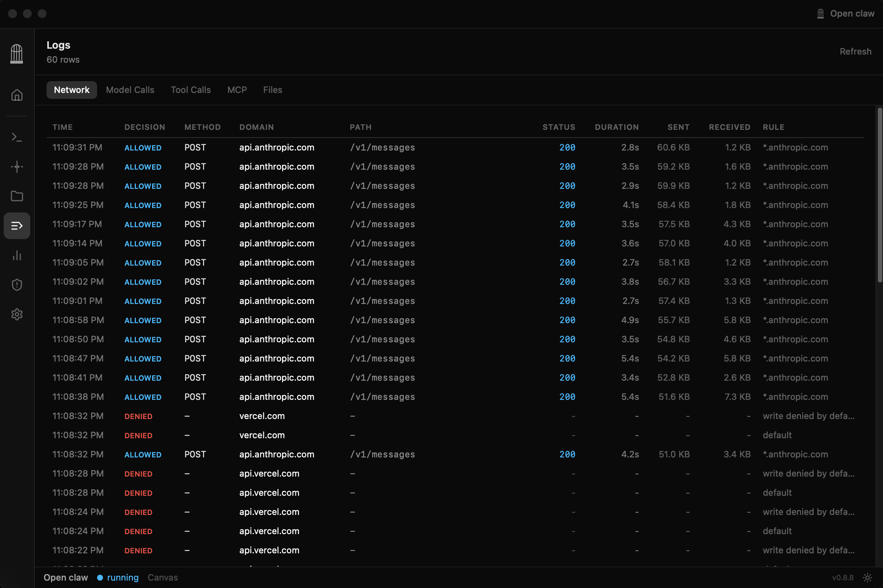Viewport: 883px width, 588px height.
Task: Click the birdcage logo in sidebar
Action: pyautogui.click(x=17, y=53)
